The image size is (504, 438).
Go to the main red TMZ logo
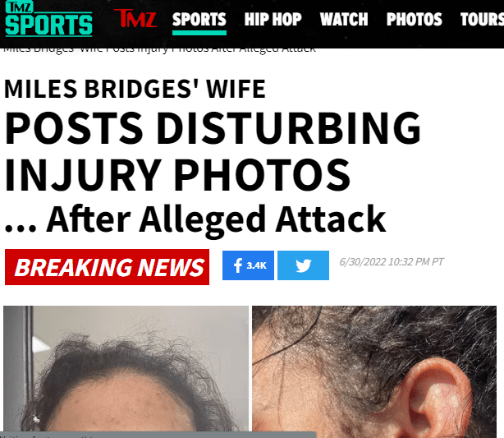click(x=135, y=18)
